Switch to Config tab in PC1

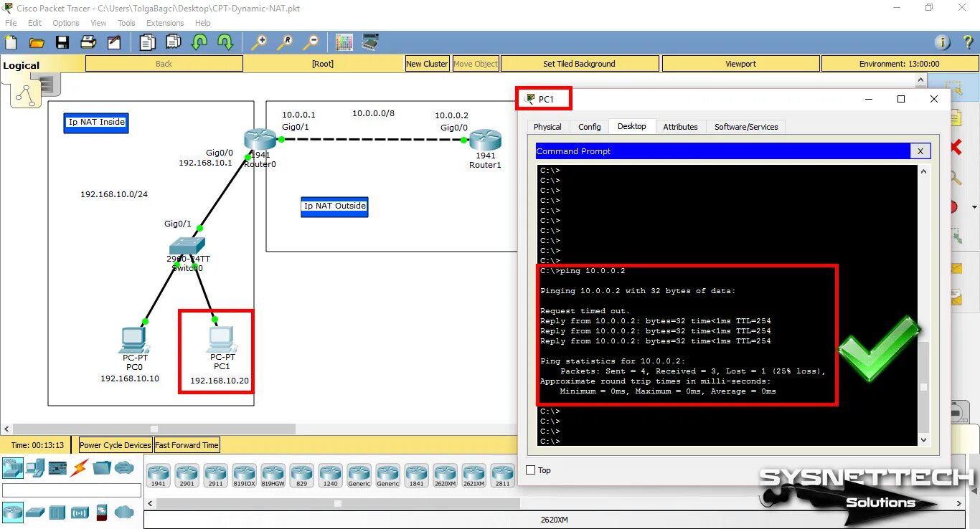click(589, 127)
